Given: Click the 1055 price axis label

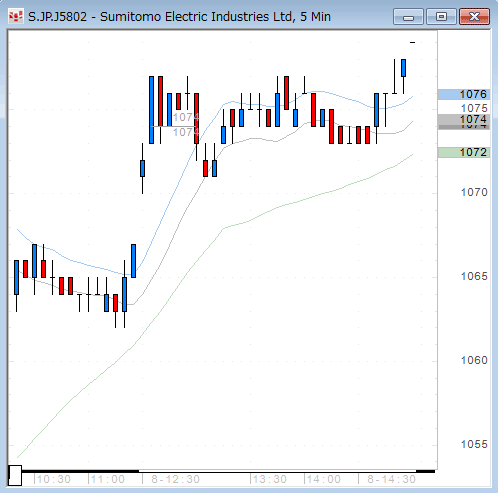Looking at the screenshot, I should [x=474, y=444].
